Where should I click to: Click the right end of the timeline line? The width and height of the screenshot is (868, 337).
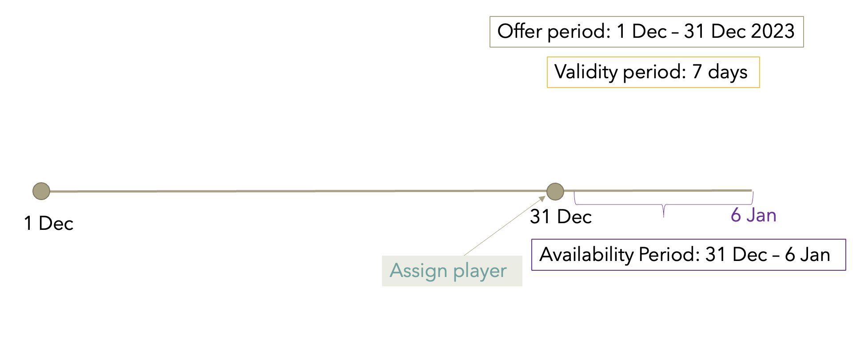pos(750,191)
